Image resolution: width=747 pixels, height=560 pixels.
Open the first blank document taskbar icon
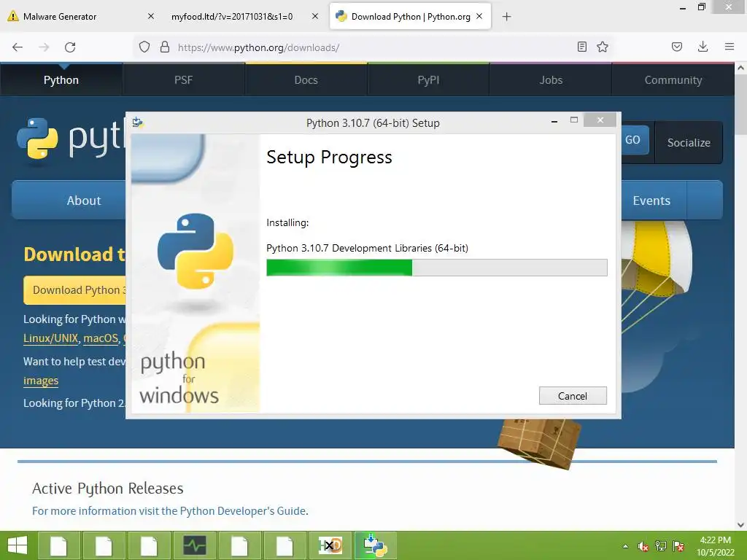pyautogui.click(x=58, y=545)
